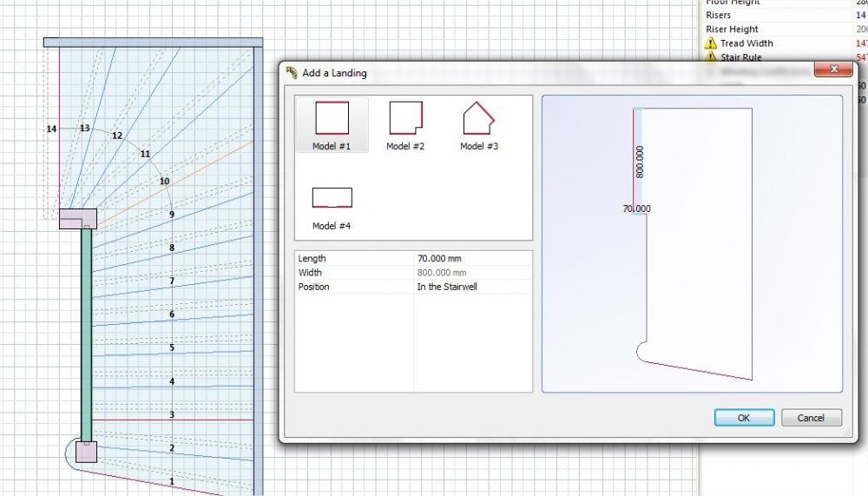Select the green stringer between the posts
This screenshot has width=868, height=496.
coord(86,335)
